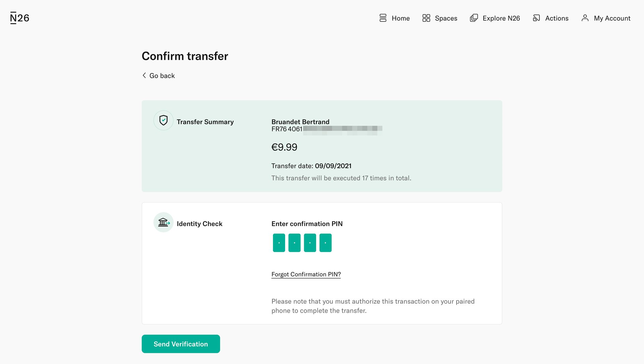Select the fourth PIN digit box
644x364 pixels.
(x=325, y=242)
